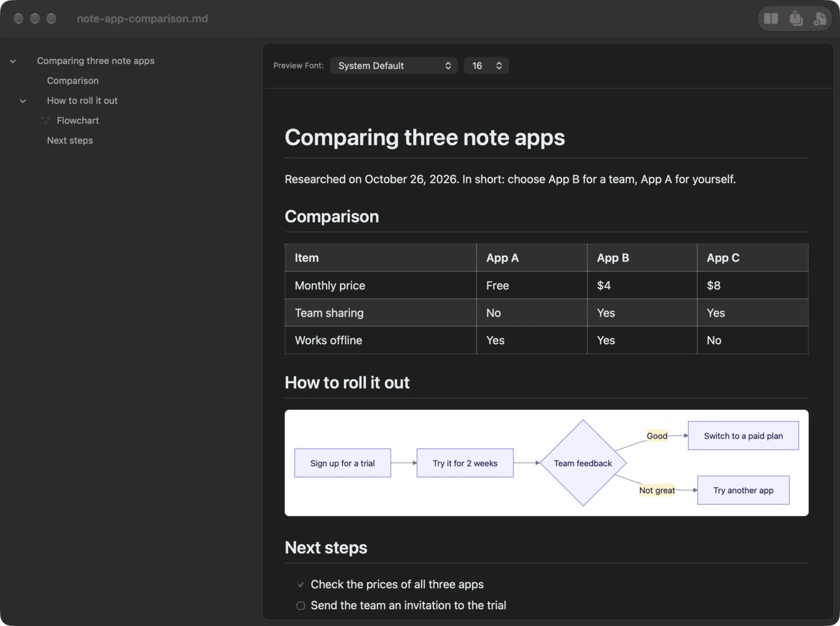Click the Team feedback diamond node
The image size is (840, 626).
click(x=583, y=463)
